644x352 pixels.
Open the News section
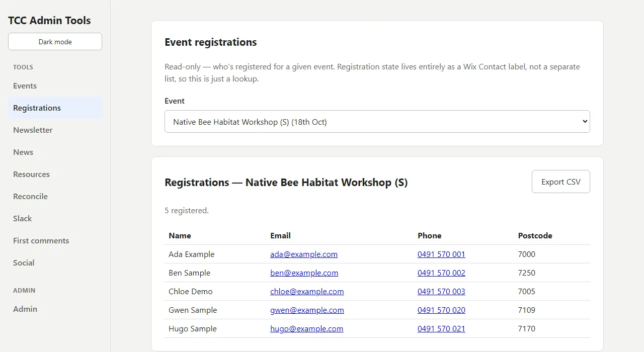(x=55, y=152)
